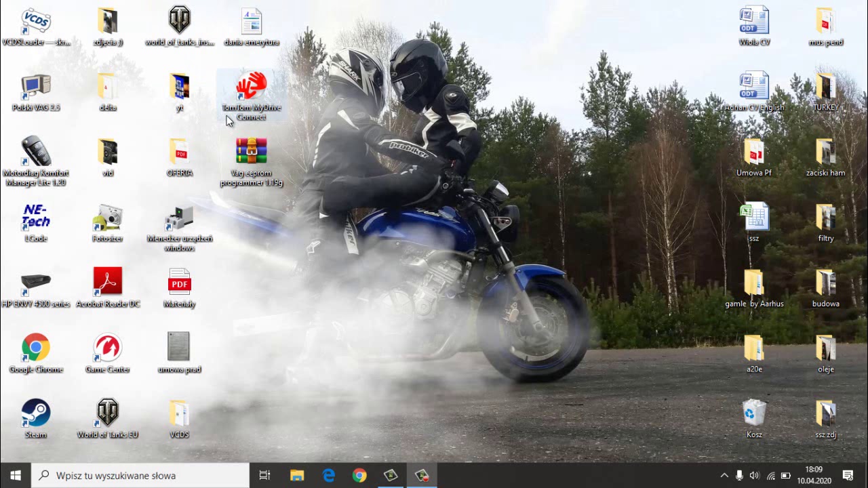Launch World of Tanks EU
868x488 pixels.
108,419
